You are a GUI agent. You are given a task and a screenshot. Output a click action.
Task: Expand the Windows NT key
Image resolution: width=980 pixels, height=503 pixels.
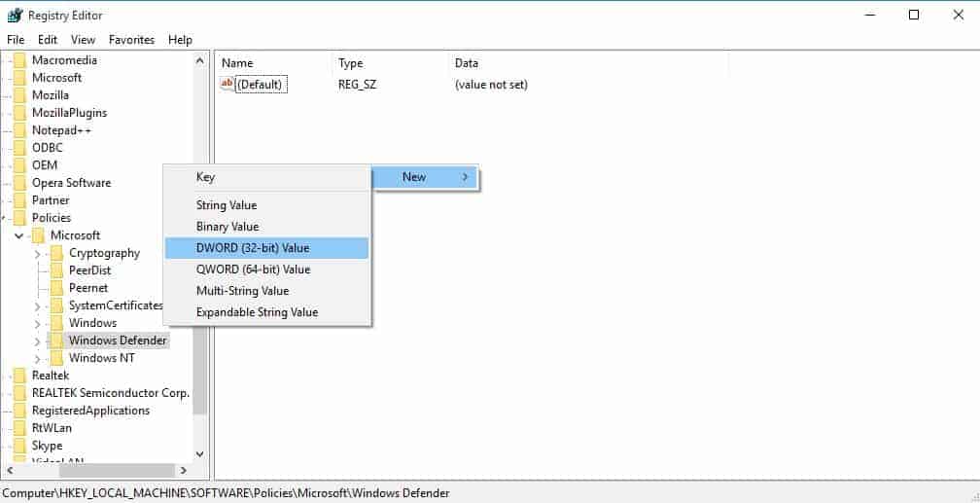38,358
